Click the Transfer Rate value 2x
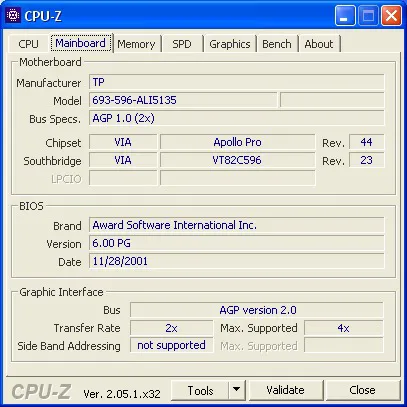The height and width of the screenshot is (407, 407). tap(171, 328)
